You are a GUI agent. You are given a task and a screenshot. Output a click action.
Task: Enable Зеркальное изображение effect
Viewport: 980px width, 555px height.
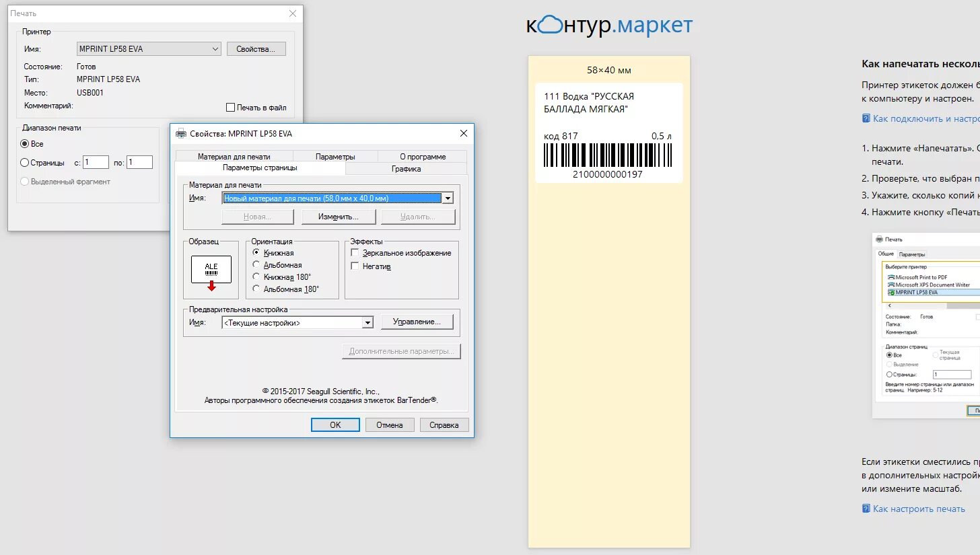[355, 253]
